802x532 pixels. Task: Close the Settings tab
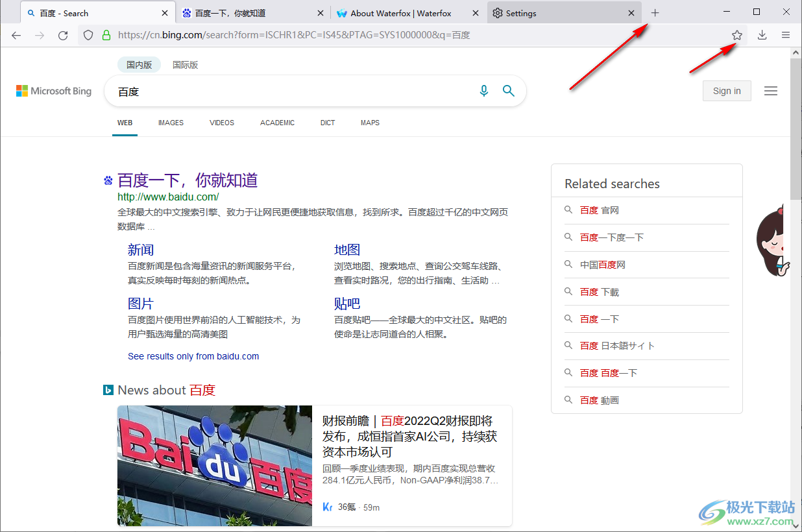(632, 13)
